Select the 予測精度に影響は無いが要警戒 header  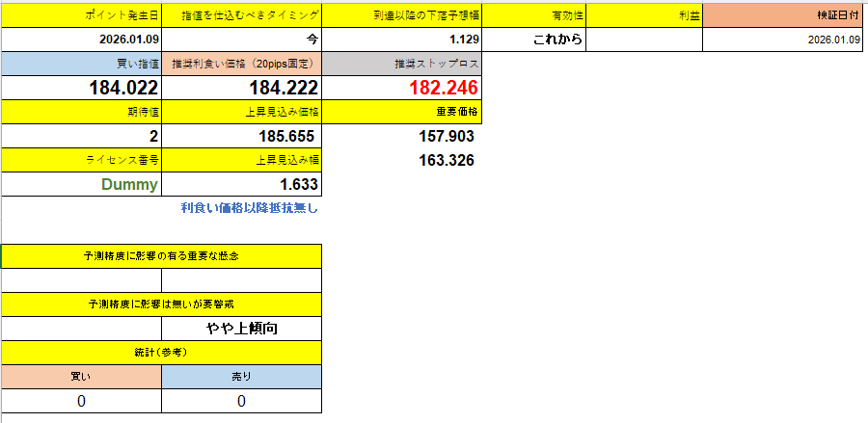tap(162, 304)
